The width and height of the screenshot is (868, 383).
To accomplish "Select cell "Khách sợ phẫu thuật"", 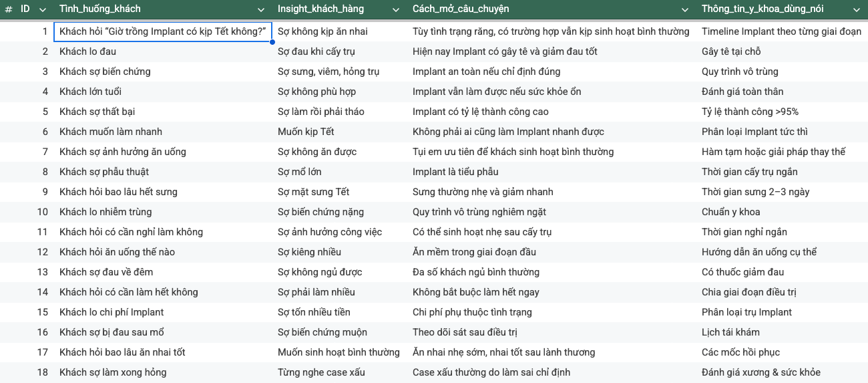I will [x=163, y=172].
